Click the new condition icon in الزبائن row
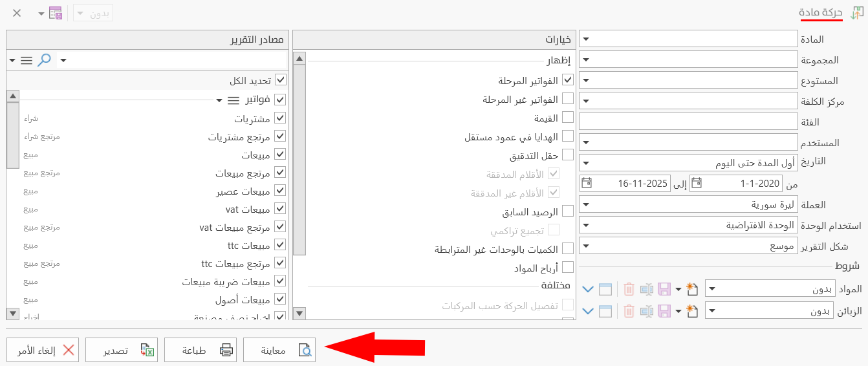The image size is (868, 366). [x=693, y=311]
